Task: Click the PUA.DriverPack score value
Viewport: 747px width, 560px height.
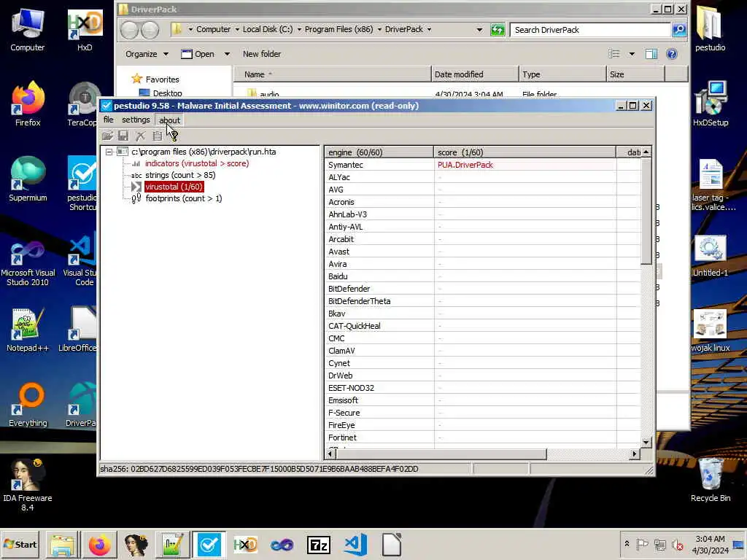Action: pyautogui.click(x=465, y=165)
